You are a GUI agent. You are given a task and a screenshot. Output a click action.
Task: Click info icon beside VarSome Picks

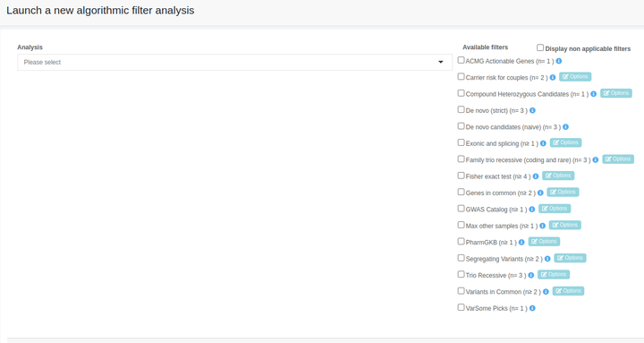[532, 308]
